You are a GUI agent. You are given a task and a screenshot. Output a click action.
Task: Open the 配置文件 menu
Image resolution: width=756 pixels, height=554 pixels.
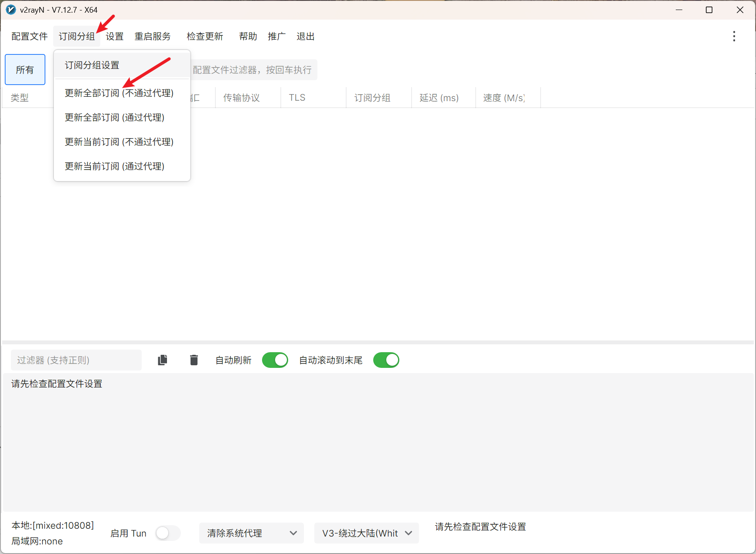(x=30, y=36)
